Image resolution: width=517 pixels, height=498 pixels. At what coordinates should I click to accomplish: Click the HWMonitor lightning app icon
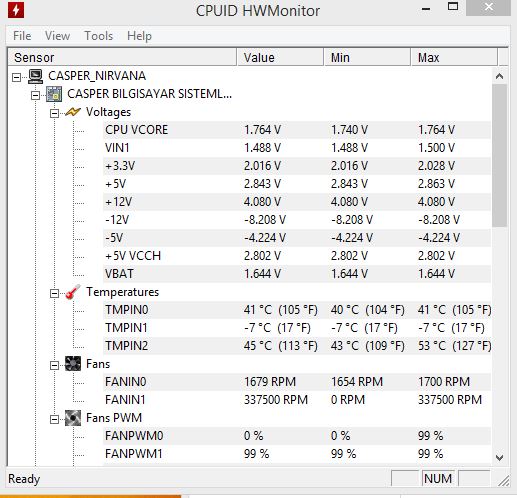pos(16,9)
